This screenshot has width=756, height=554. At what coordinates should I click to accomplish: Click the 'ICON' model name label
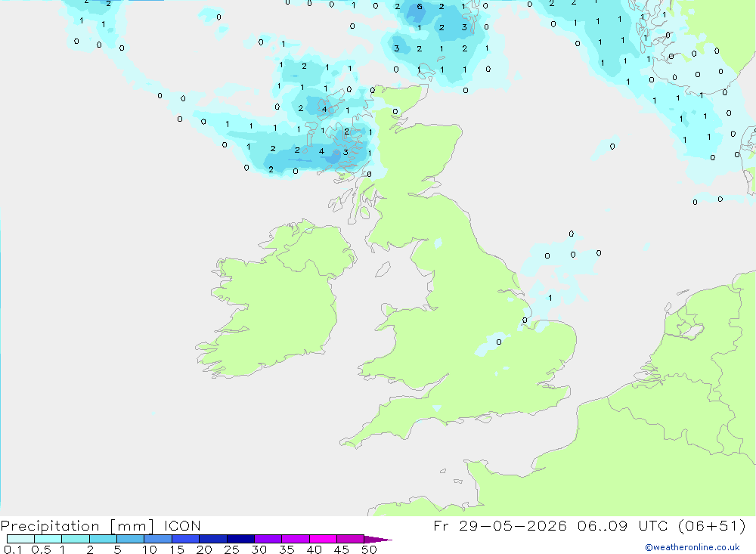click(182, 525)
